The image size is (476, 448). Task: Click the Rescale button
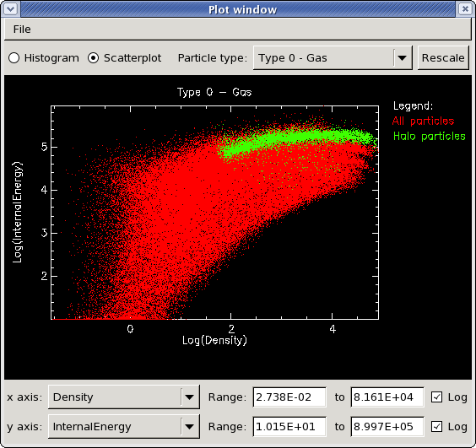(443, 57)
